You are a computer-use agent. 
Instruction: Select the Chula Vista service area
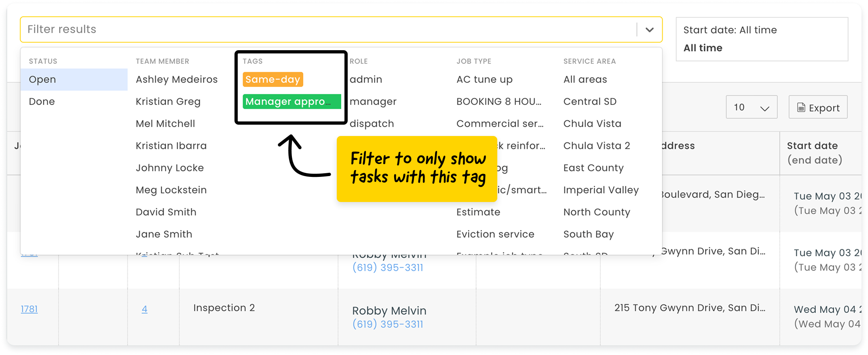tap(592, 124)
